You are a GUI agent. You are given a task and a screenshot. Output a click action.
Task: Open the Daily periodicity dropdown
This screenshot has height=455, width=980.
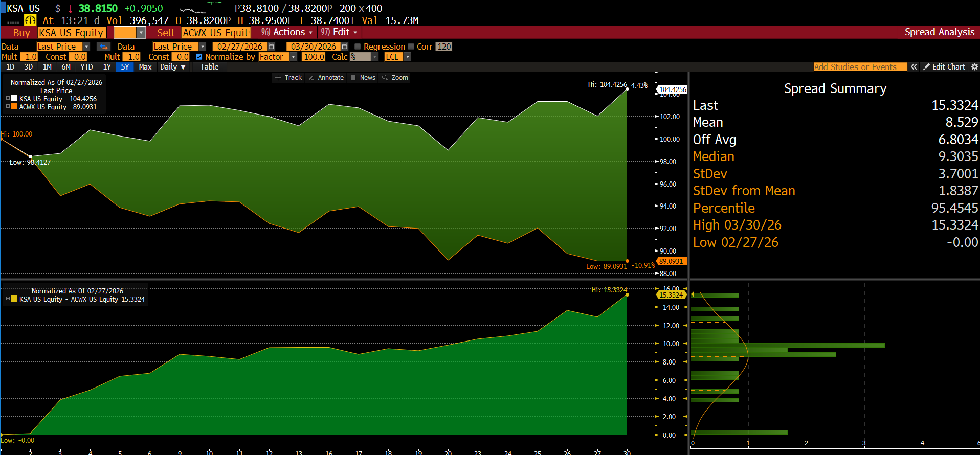click(173, 67)
